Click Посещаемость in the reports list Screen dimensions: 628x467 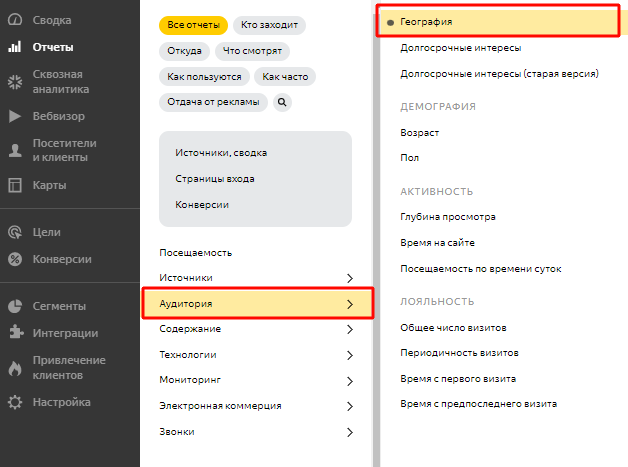(x=195, y=252)
